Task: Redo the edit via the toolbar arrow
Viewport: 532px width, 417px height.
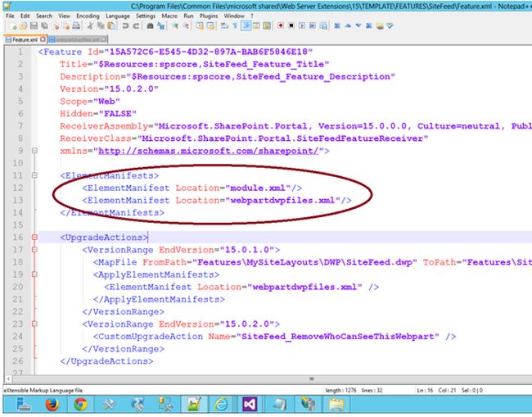Action: tap(136, 26)
